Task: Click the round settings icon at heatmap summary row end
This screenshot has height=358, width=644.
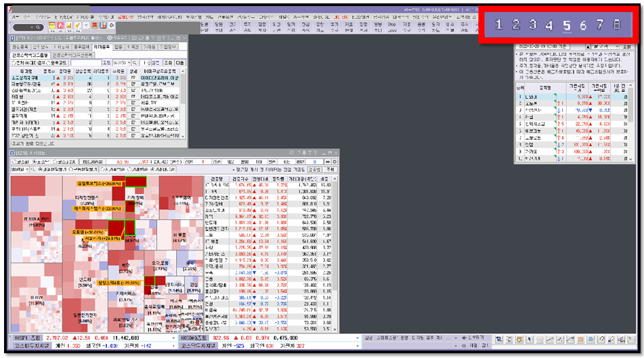Action: point(335,162)
